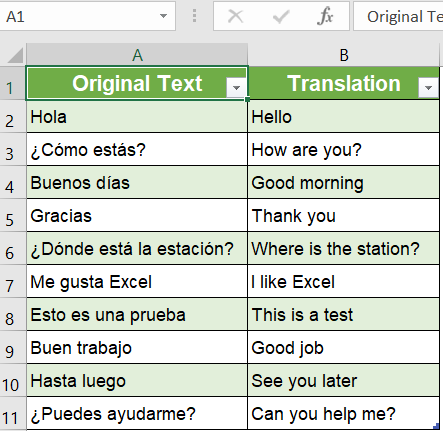
Task: Click cell containing Good morning
Action: [x=344, y=183]
